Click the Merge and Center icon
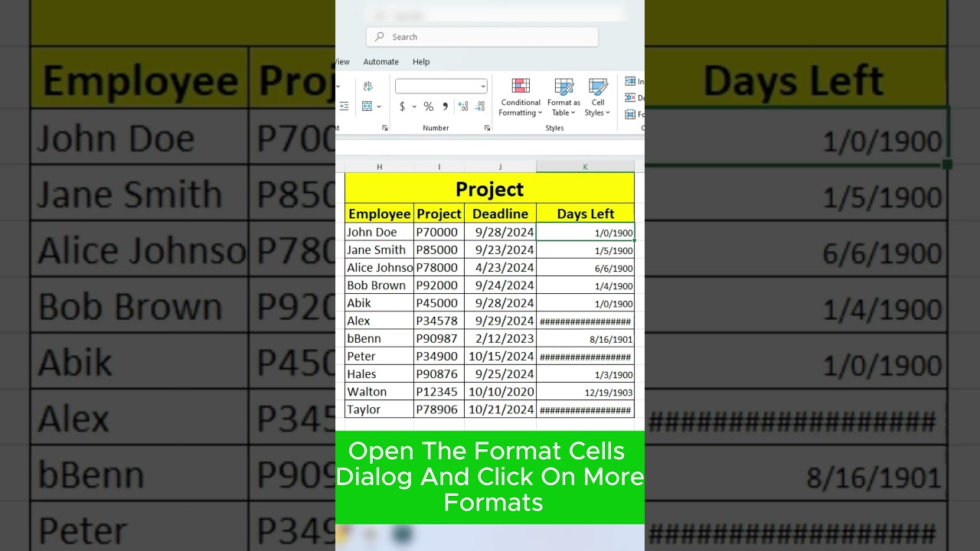 366,106
